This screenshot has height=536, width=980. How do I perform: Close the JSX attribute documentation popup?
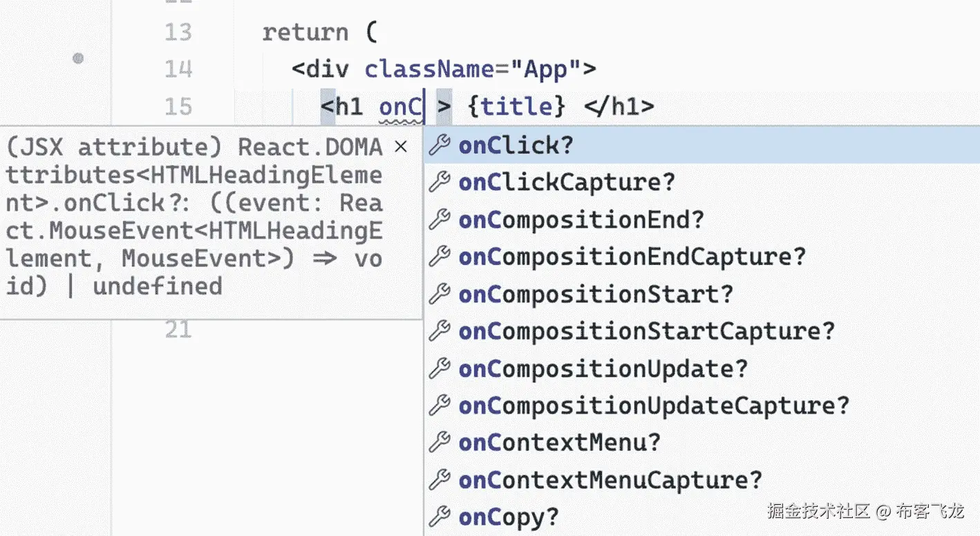[400, 147]
